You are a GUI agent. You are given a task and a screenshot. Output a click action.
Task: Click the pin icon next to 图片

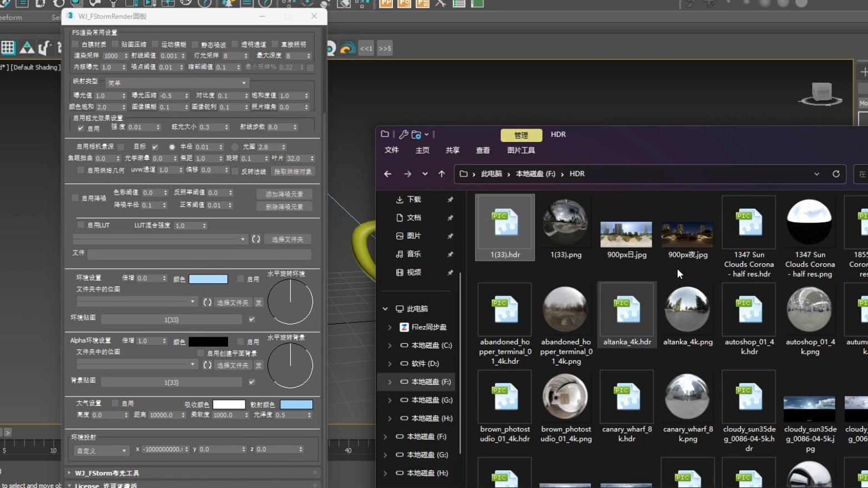tap(450, 236)
